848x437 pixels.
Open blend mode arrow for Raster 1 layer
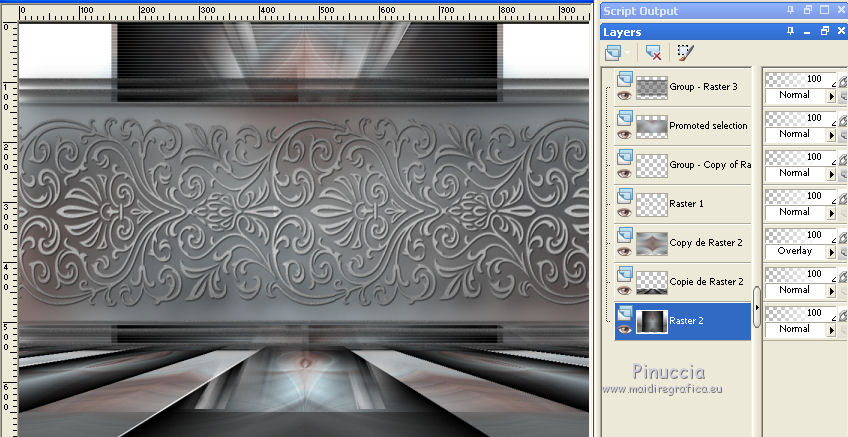832,213
